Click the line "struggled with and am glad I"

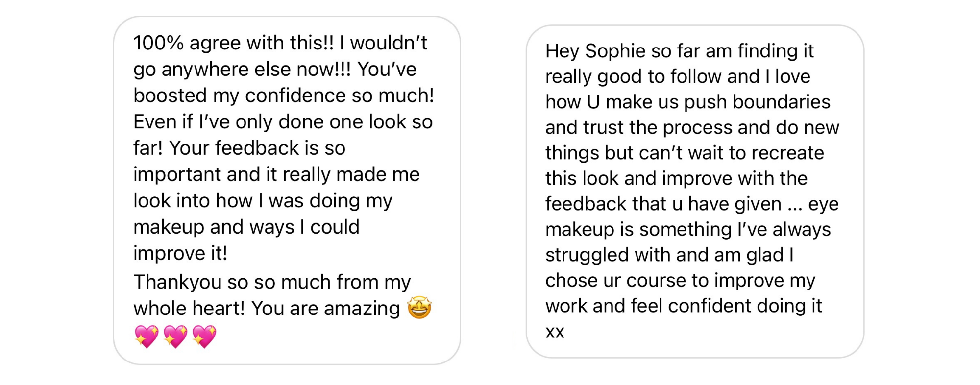(669, 255)
